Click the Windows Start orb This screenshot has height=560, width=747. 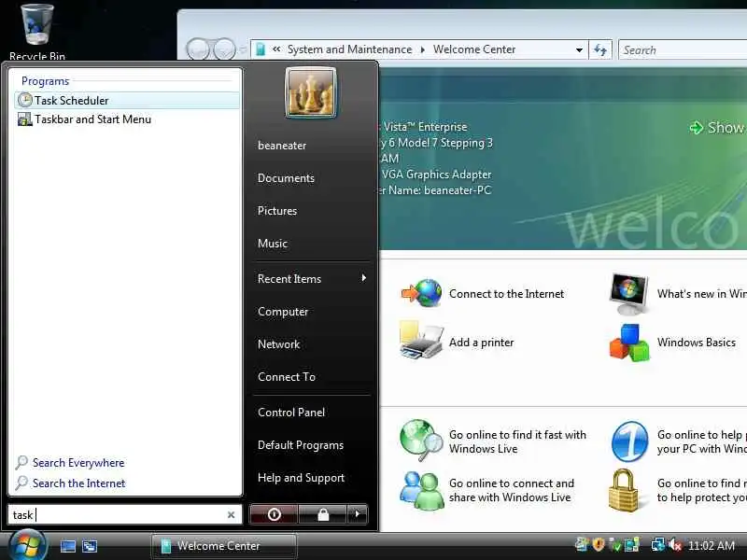pos(27,545)
